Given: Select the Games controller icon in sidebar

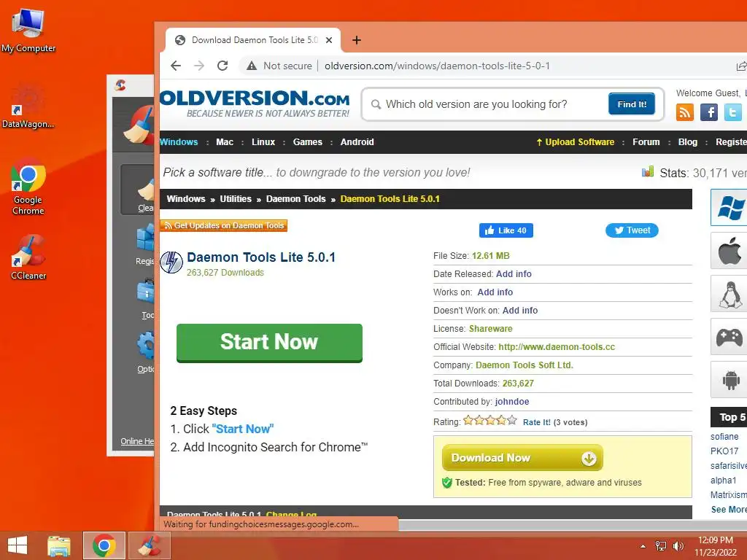Looking at the screenshot, I should [x=729, y=337].
